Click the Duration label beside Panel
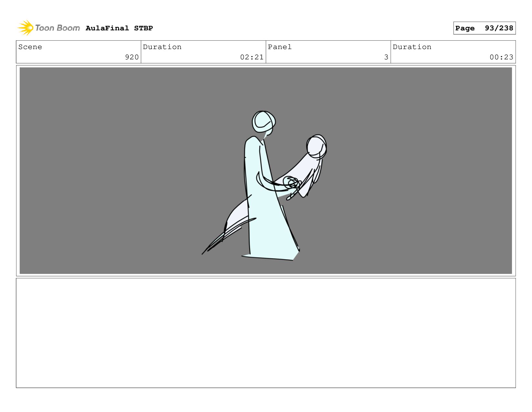532x412 pixels. [x=412, y=47]
